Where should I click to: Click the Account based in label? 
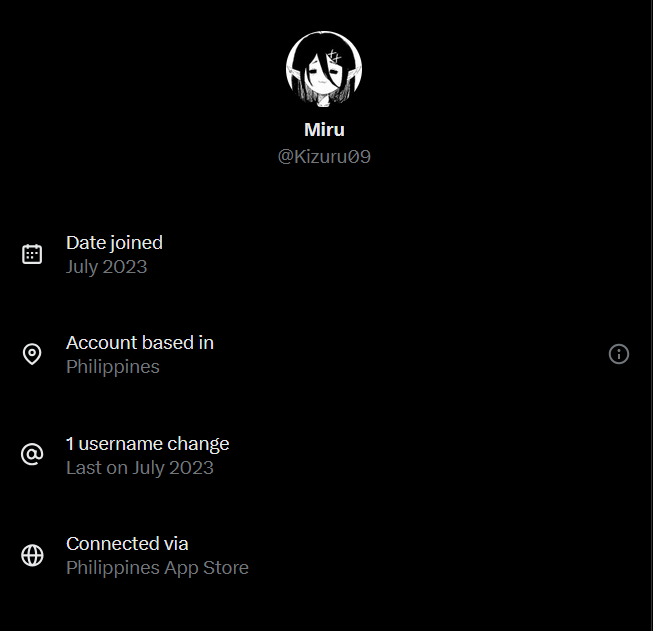point(140,343)
